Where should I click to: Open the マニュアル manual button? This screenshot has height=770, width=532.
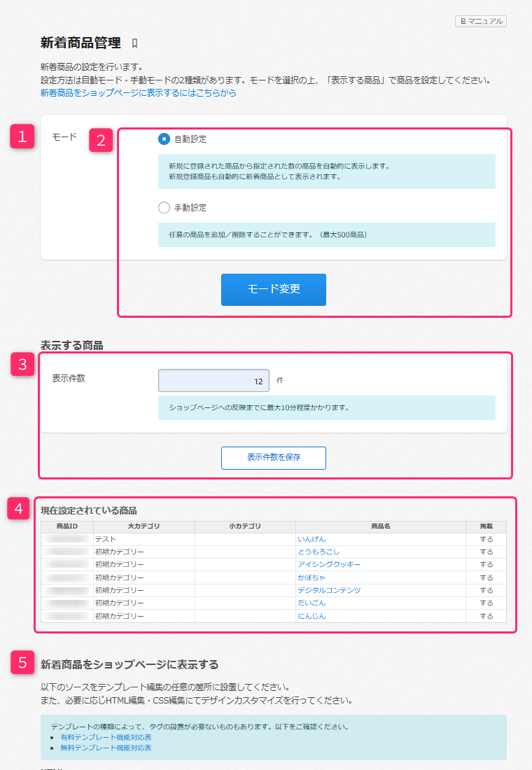point(481,21)
